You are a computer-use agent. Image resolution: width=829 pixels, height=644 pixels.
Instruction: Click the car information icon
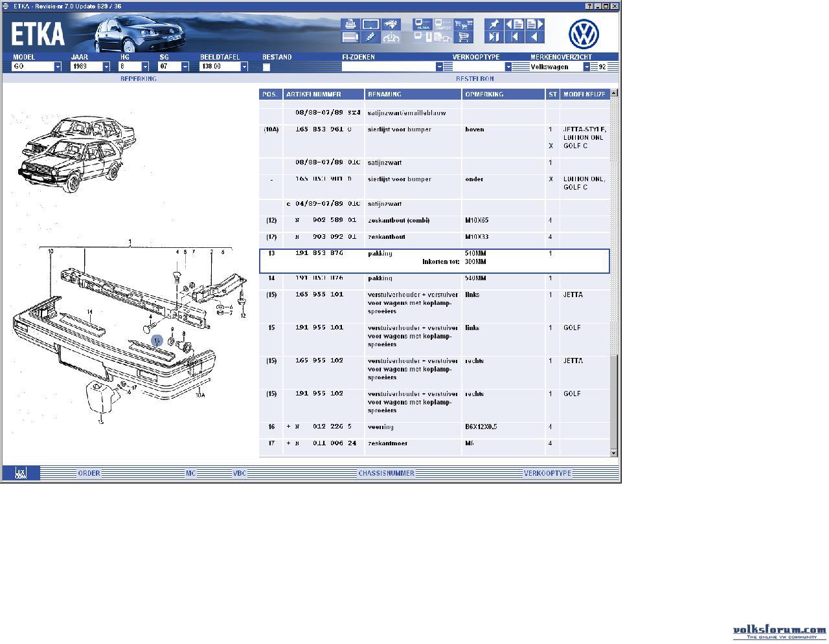click(391, 37)
